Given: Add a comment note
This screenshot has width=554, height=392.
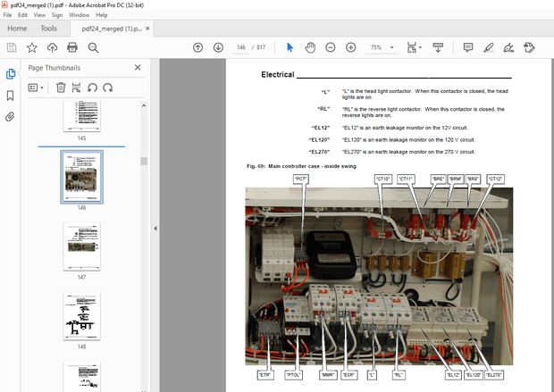Looking at the screenshot, I should tap(468, 47).
